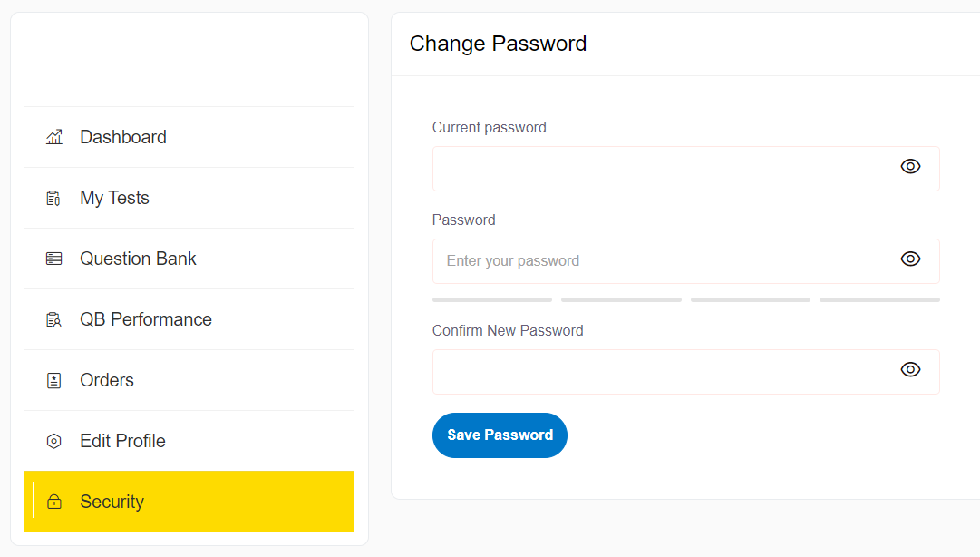
Task: Select QB Performance in the sidebar
Action: click(x=145, y=319)
